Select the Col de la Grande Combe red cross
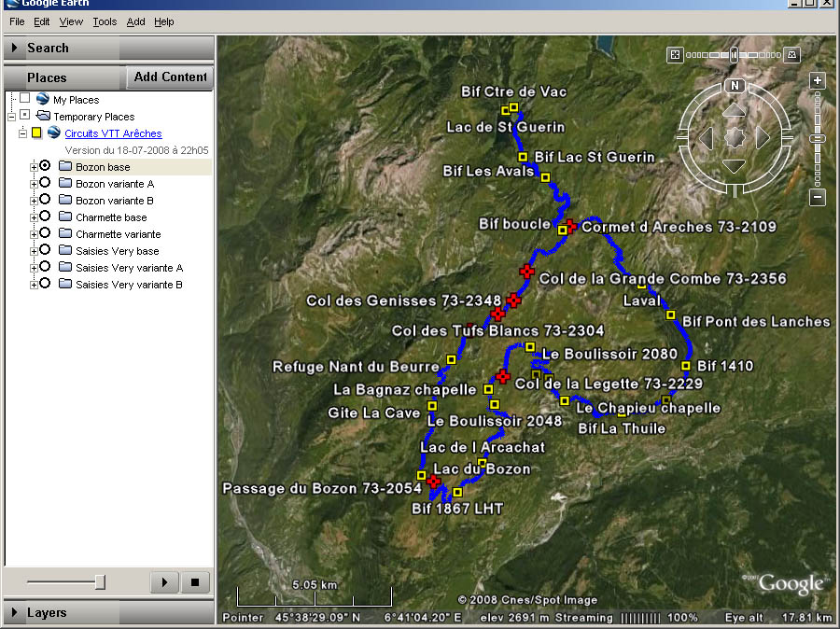The image size is (840, 629). [x=527, y=272]
